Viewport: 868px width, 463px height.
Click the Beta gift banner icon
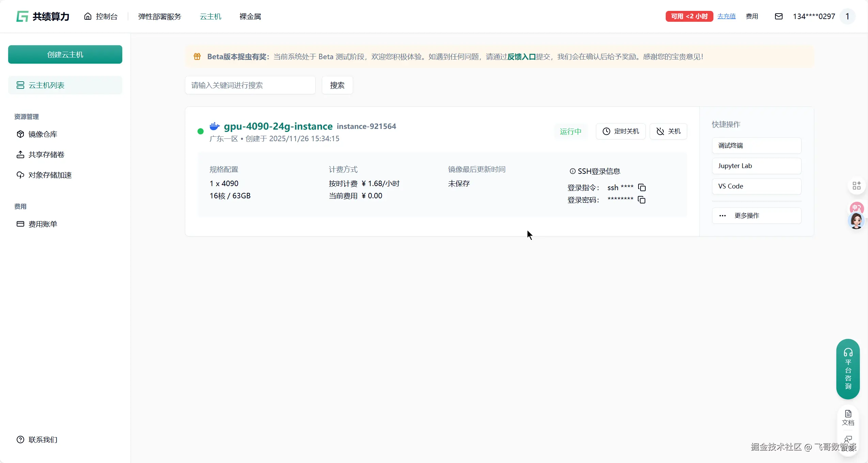197,56
